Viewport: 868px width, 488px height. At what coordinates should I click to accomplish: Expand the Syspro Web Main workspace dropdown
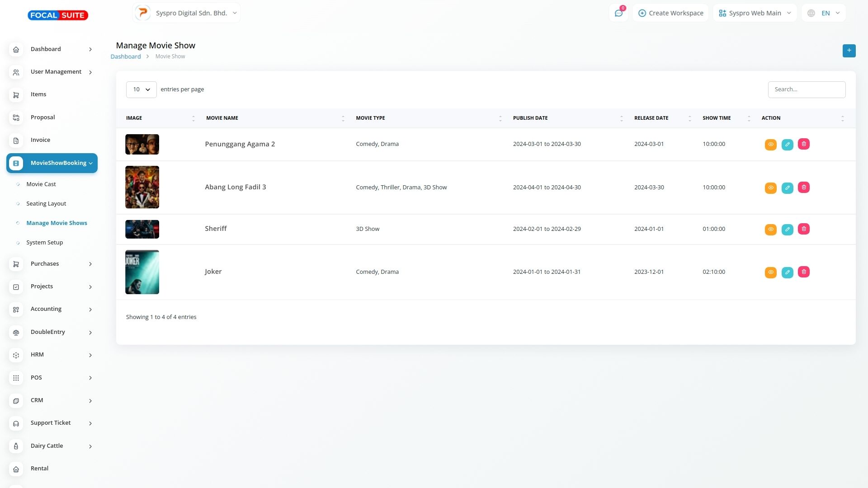(755, 13)
